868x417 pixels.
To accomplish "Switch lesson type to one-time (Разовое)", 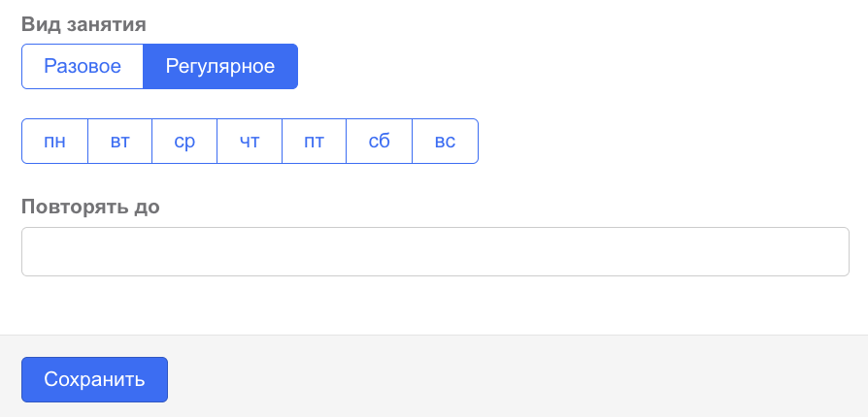I will 83,67.
